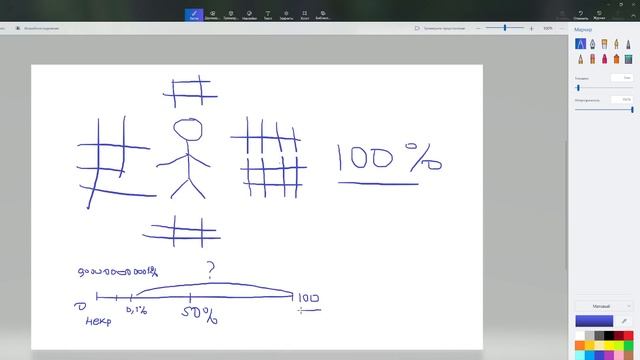Choose the amber gold color swatch
Image resolution: width=640 pixels, height=360 pixels.
pyautogui.click(x=589, y=346)
